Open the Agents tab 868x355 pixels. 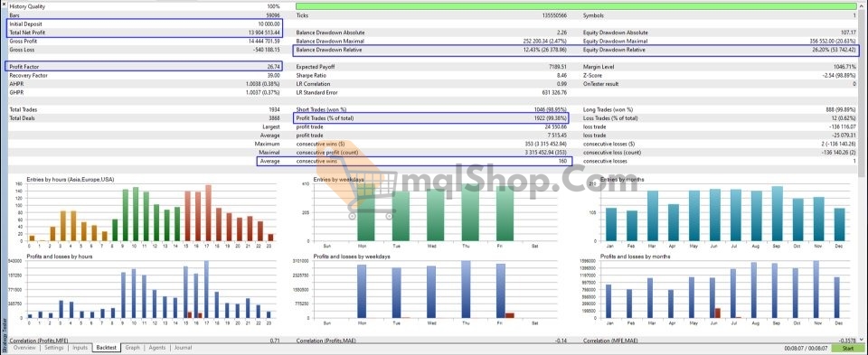157,348
